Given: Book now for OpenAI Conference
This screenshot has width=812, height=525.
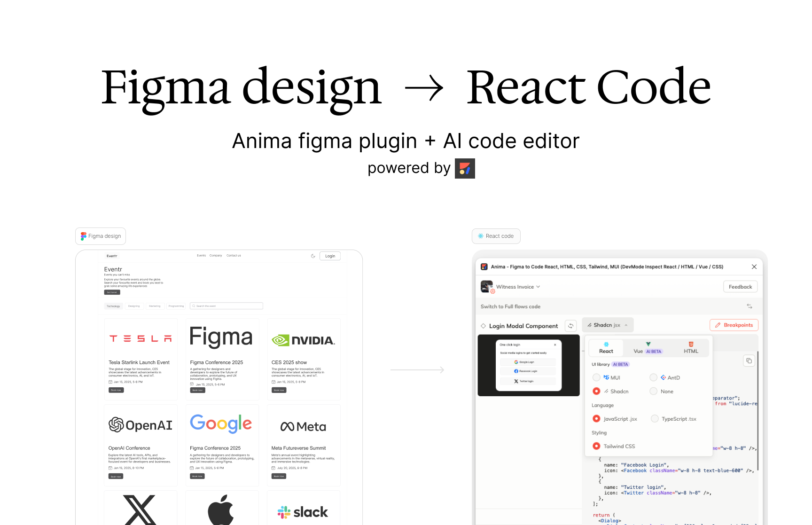Looking at the screenshot, I should [x=116, y=476].
